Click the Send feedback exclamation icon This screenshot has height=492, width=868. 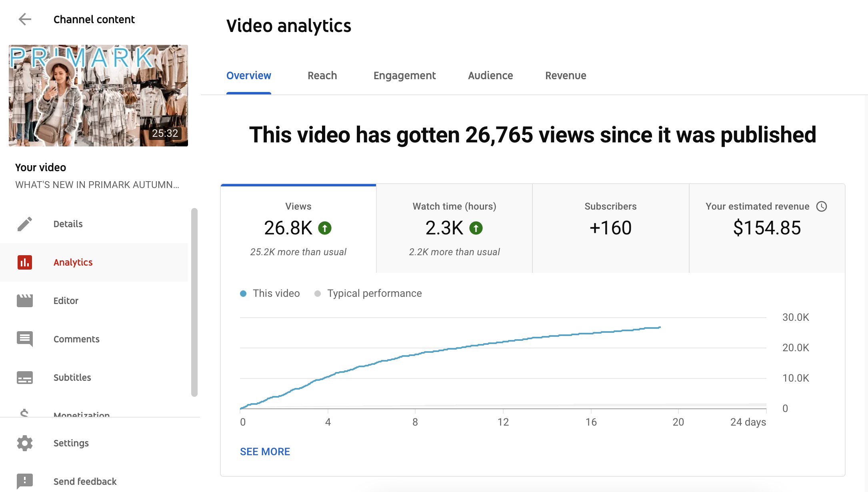coord(25,481)
